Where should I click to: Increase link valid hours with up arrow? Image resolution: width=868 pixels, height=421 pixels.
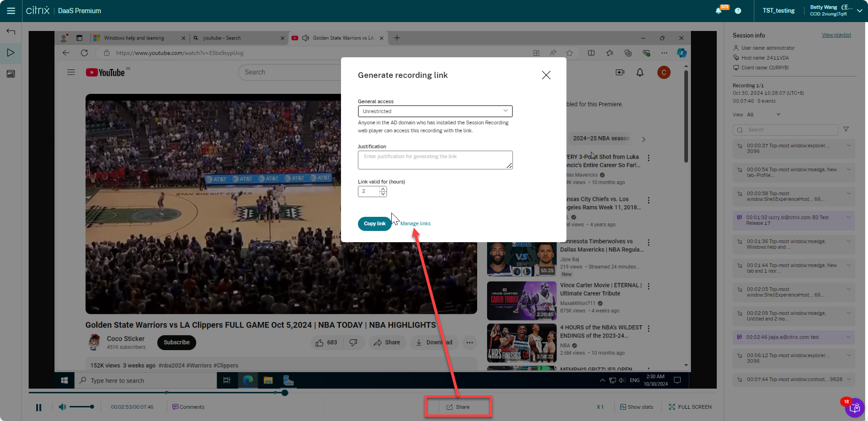point(383,189)
